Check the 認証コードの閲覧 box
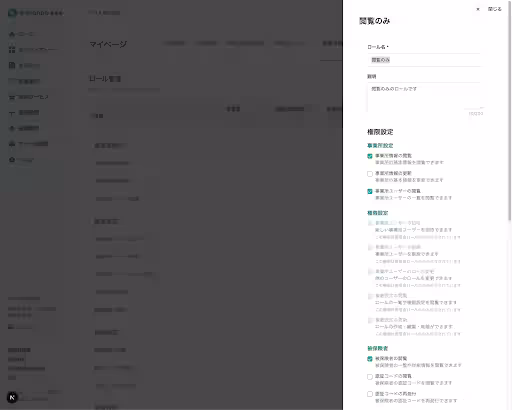Screen dimensions: 512x410 click(x=370, y=377)
